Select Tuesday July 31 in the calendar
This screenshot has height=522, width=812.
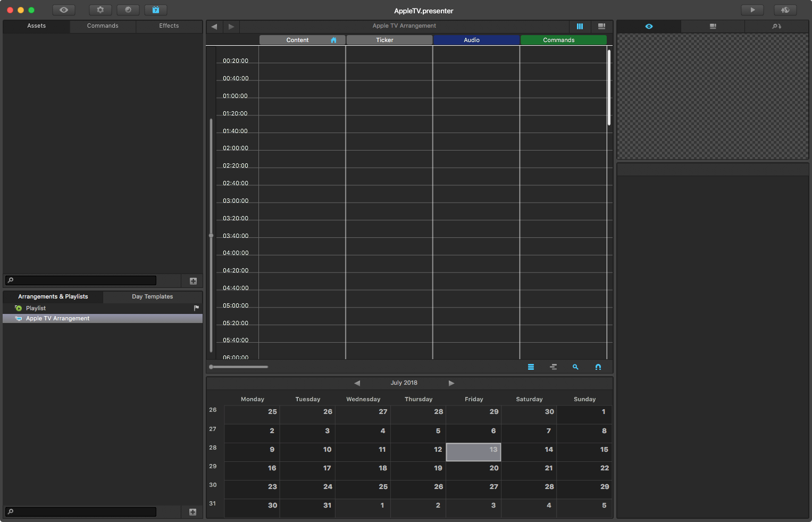(307, 508)
